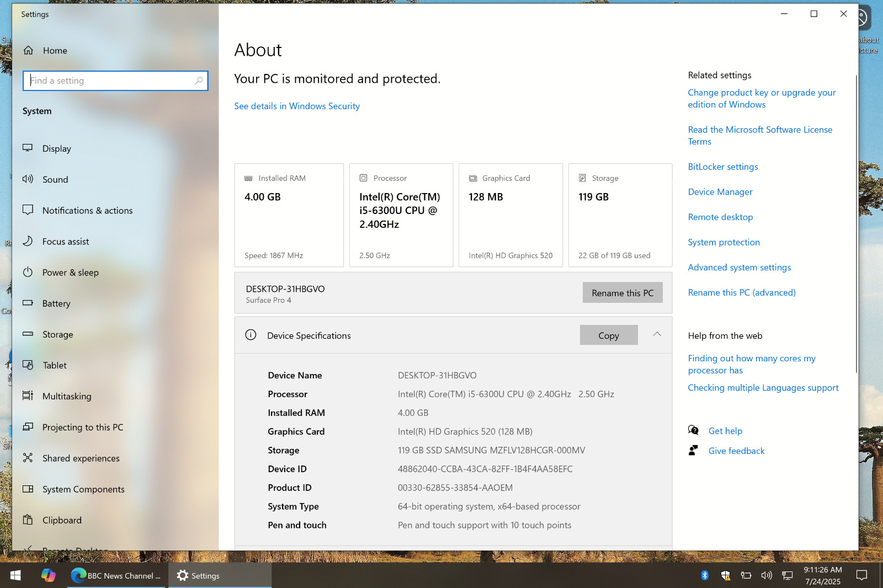
Task: Open the network tray icon
Action: click(x=788, y=575)
